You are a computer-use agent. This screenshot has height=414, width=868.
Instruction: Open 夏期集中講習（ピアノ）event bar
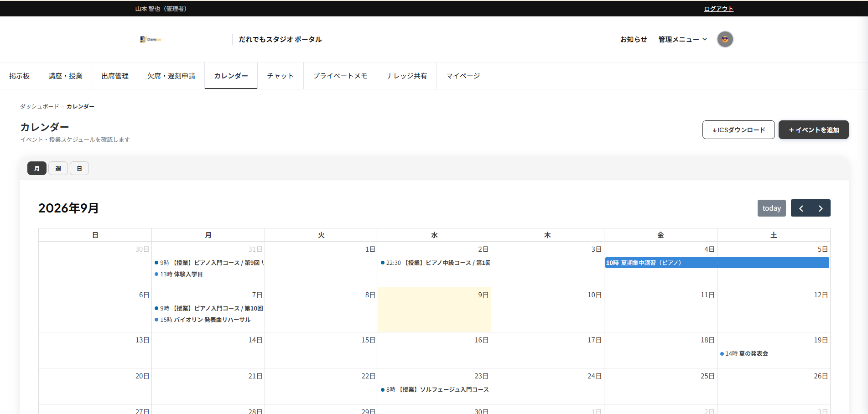717,263
